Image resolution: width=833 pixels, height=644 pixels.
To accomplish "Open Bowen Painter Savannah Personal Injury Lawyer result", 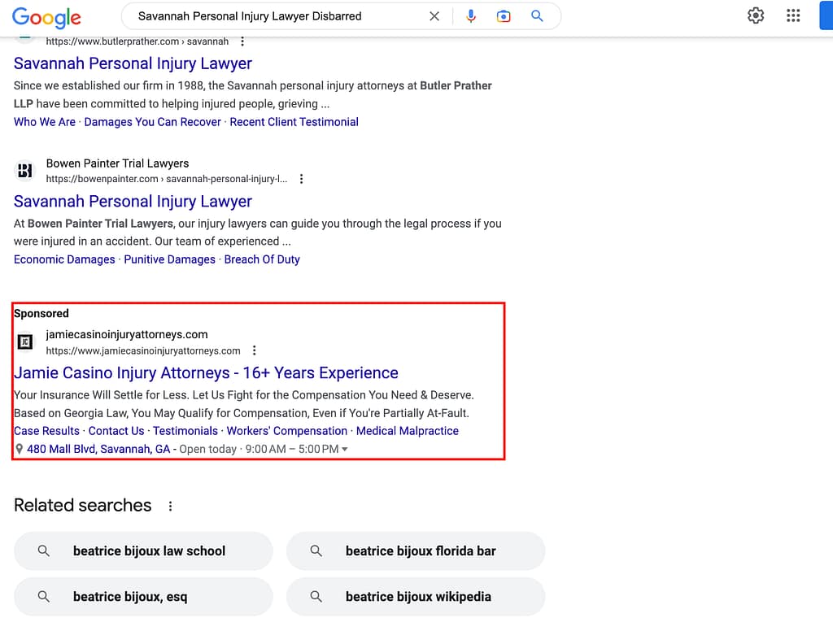I will click(133, 201).
